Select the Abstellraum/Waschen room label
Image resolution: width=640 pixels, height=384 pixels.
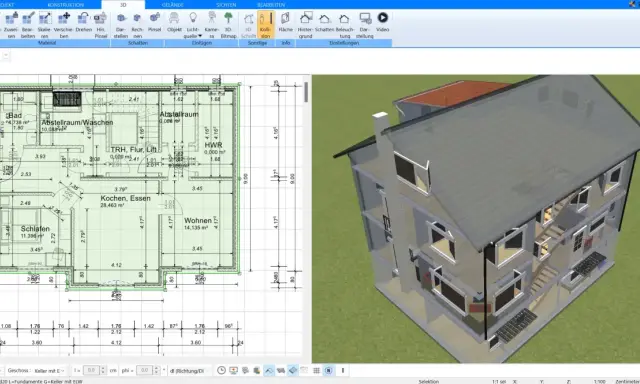tap(77, 122)
